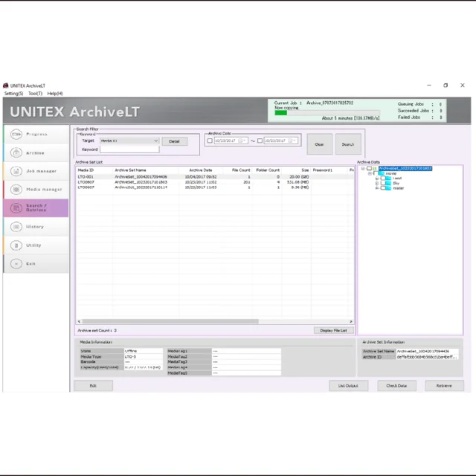Open the end date calendar picker
The width and height of the screenshot is (476, 476).
(x=292, y=141)
